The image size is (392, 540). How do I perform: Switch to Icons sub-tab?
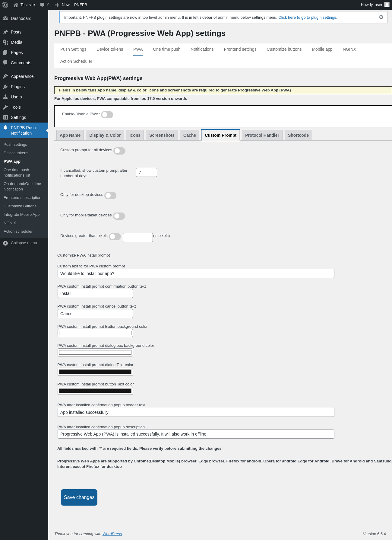(135, 135)
